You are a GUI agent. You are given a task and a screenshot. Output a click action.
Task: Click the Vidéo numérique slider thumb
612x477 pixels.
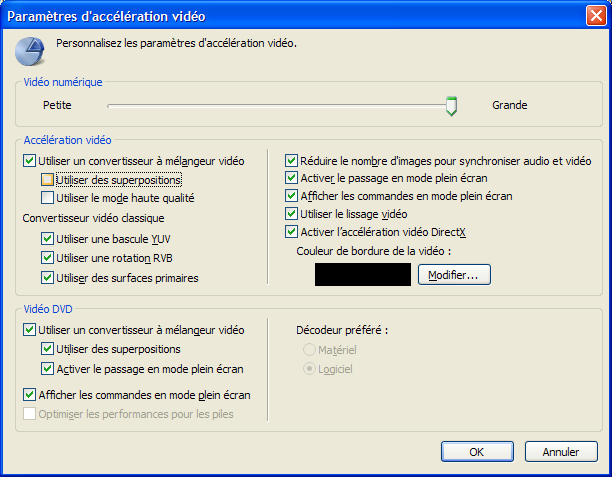(452, 106)
